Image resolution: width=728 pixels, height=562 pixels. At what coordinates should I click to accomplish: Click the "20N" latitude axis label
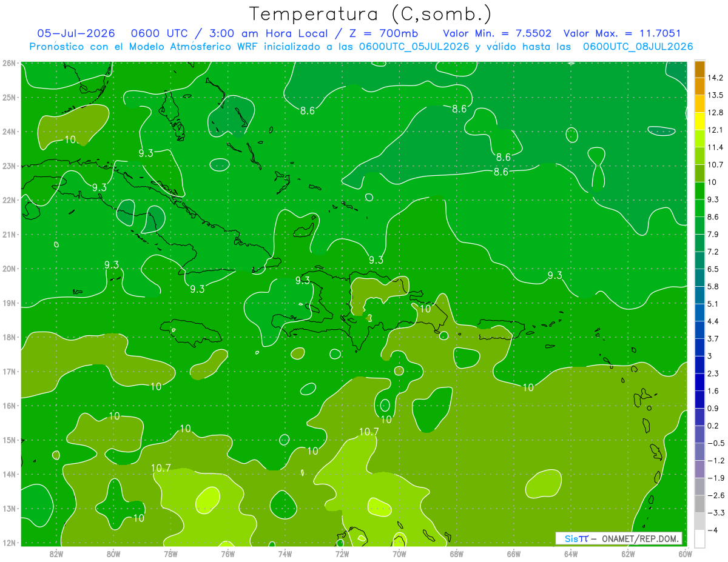tap(8, 269)
